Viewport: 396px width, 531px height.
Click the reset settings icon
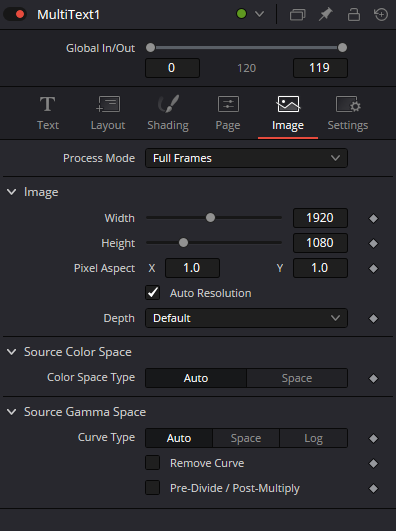381,15
